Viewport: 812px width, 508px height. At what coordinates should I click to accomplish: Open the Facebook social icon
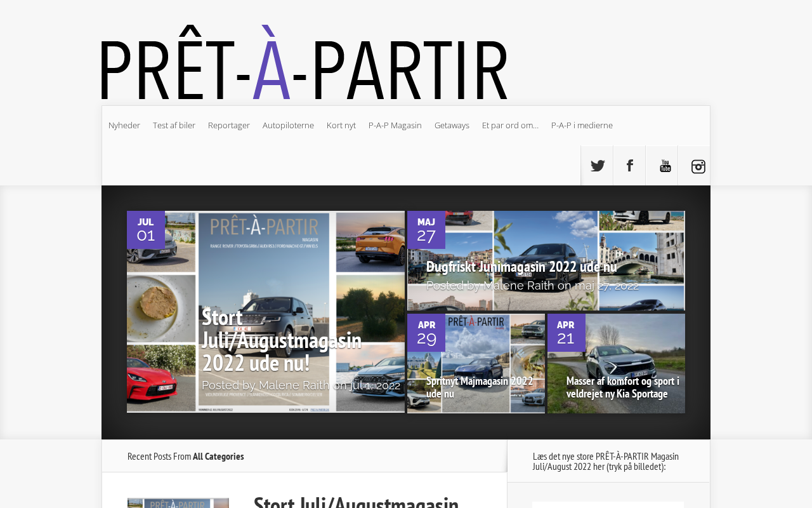pos(629,166)
